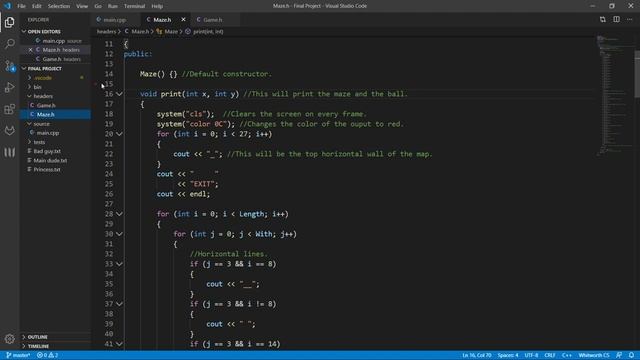Collapse the headers folder

[43, 96]
